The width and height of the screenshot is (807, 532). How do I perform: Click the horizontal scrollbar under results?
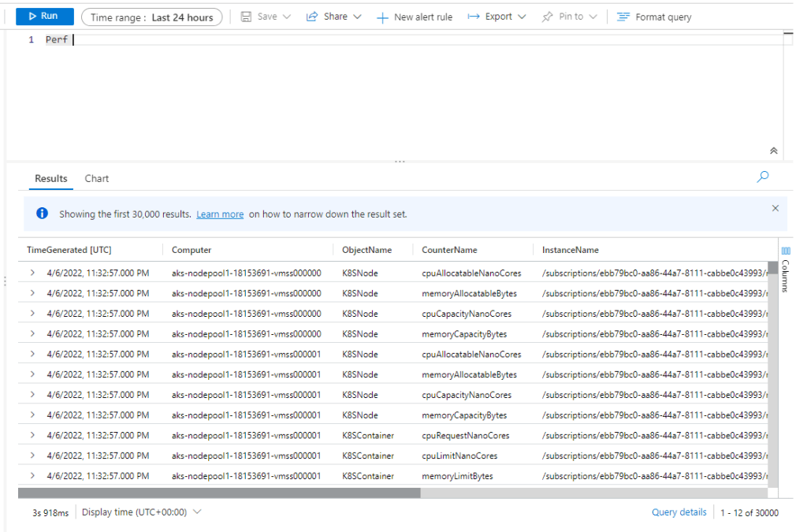click(x=219, y=493)
